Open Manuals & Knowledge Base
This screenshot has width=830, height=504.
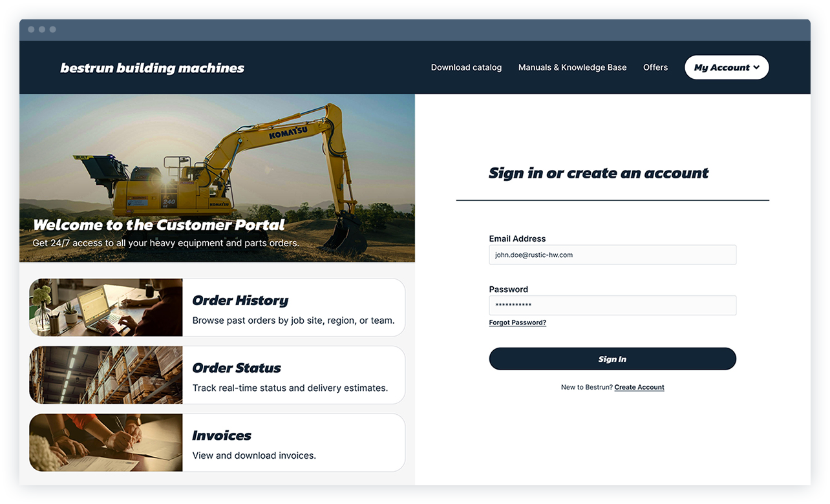572,67
